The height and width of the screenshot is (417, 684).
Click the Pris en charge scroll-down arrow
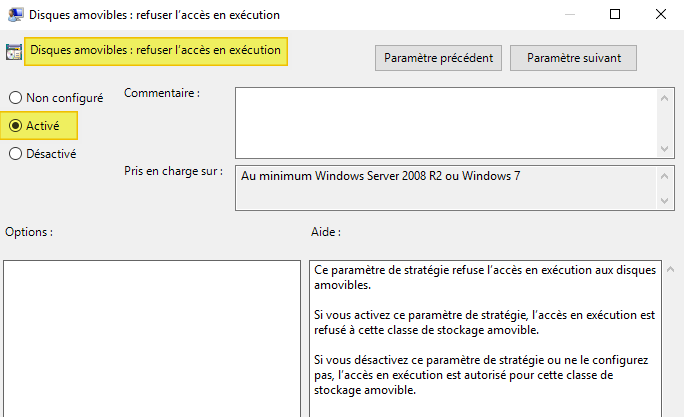[664, 201]
